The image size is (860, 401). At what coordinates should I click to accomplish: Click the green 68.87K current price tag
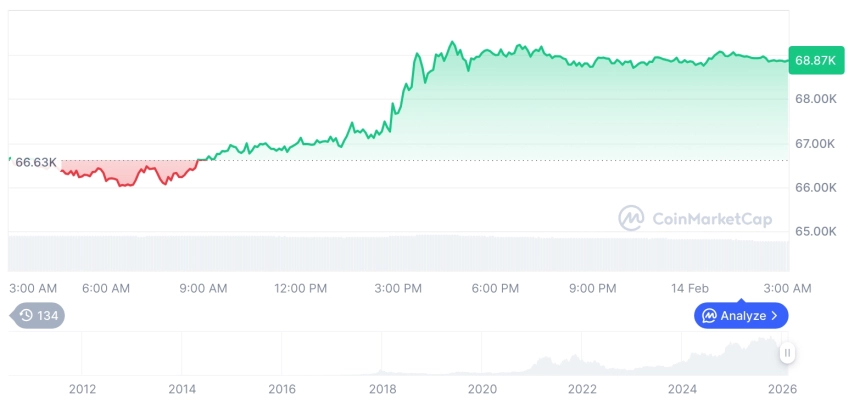click(814, 60)
